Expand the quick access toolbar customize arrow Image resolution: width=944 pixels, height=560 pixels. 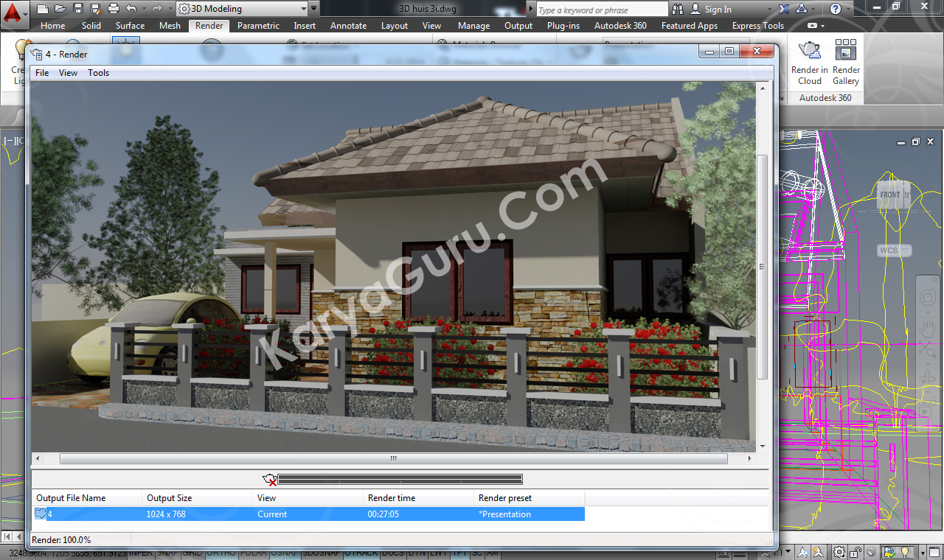(x=315, y=9)
